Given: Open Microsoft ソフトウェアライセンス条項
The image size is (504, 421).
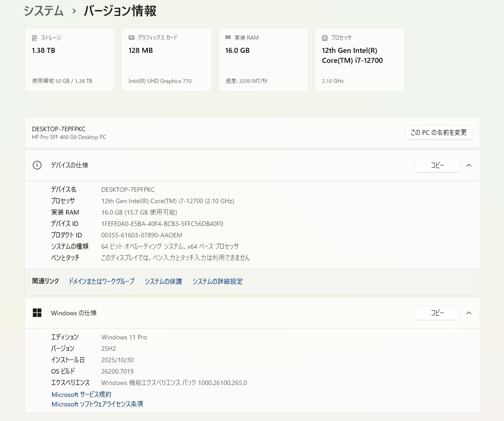Looking at the screenshot, I should tap(97, 404).
